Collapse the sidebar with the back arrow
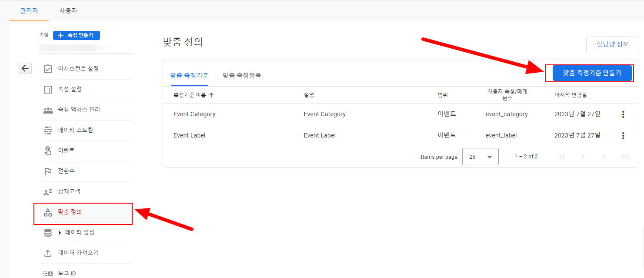 pos(25,68)
